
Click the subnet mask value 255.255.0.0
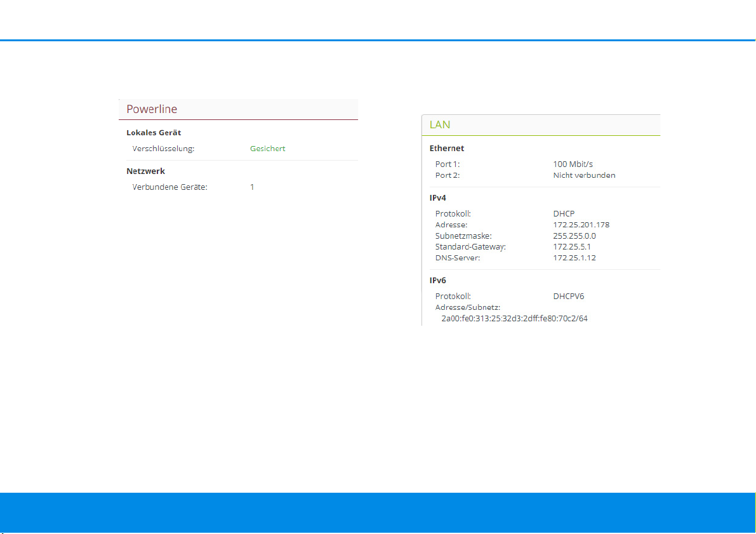[574, 236]
